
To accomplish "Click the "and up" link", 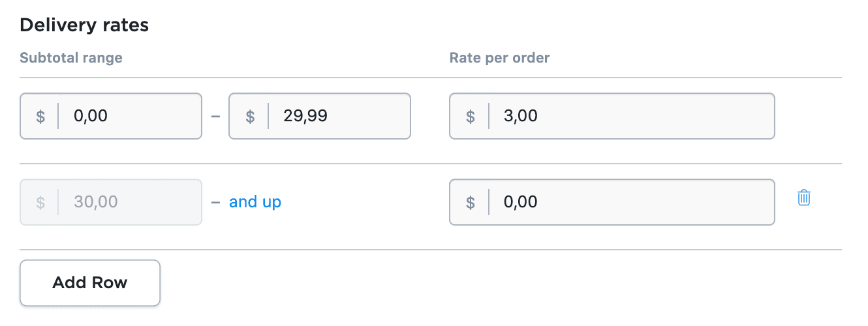I will [255, 202].
